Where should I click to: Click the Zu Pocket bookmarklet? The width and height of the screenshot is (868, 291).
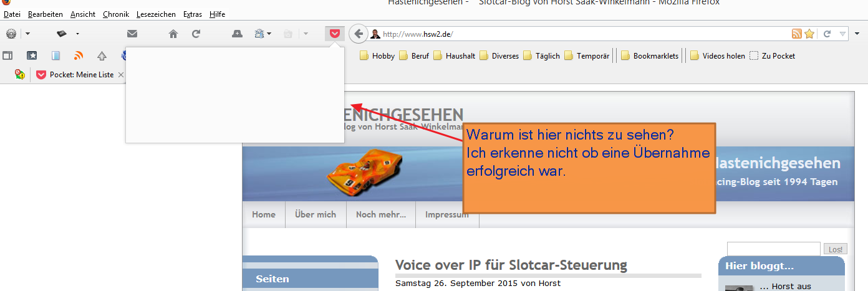point(773,55)
